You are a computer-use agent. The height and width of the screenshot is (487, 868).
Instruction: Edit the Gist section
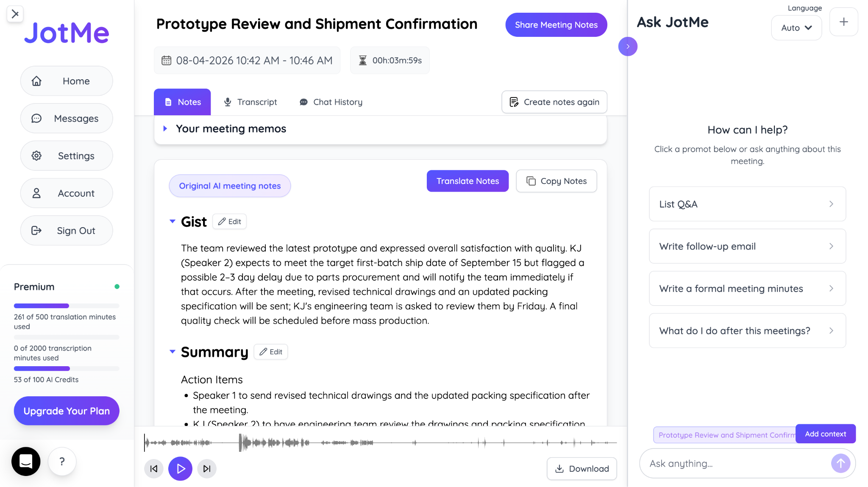click(x=229, y=221)
